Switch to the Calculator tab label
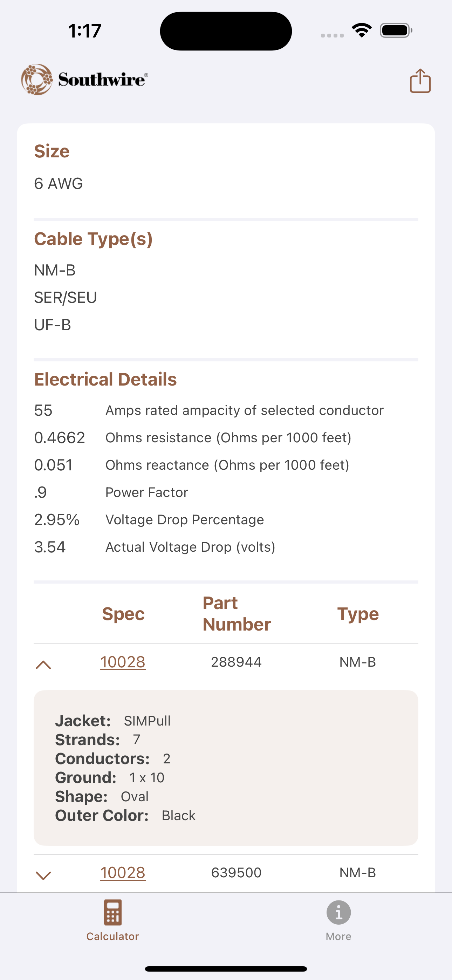 pos(112,936)
